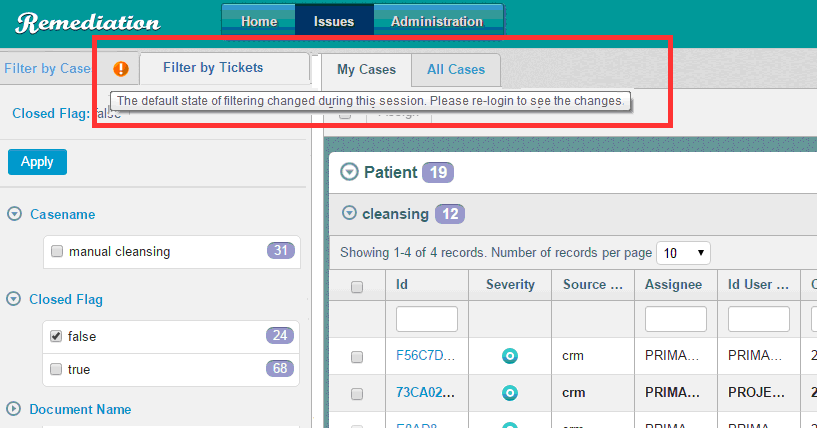Toggle the select-all header checkbox
Image resolution: width=817 pixels, height=428 pixels.
[357, 287]
